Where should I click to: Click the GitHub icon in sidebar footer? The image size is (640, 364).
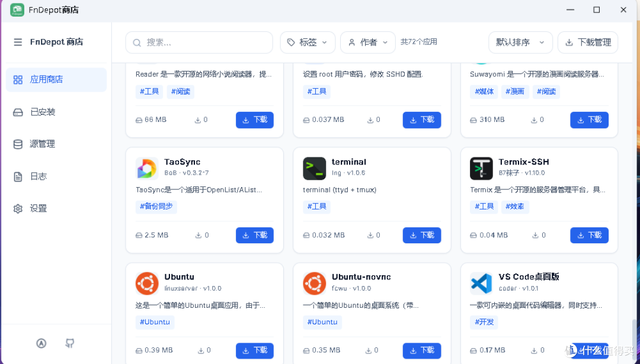point(70,343)
